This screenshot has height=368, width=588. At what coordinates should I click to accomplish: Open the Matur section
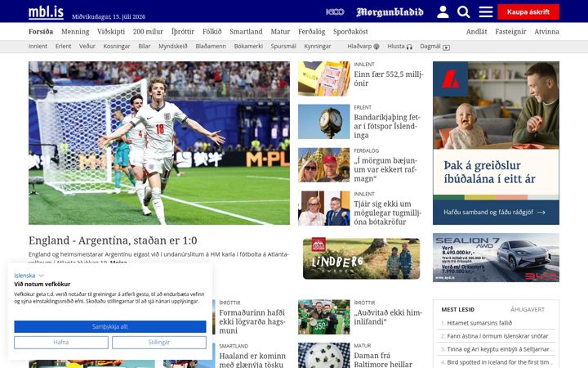click(x=280, y=32)
